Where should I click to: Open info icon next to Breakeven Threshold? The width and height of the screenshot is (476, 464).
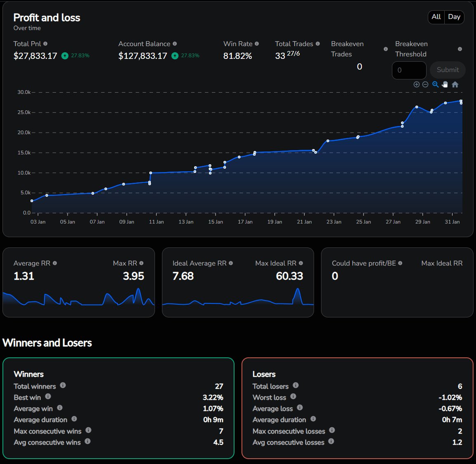pyautogui.click(x=460, y=49)
